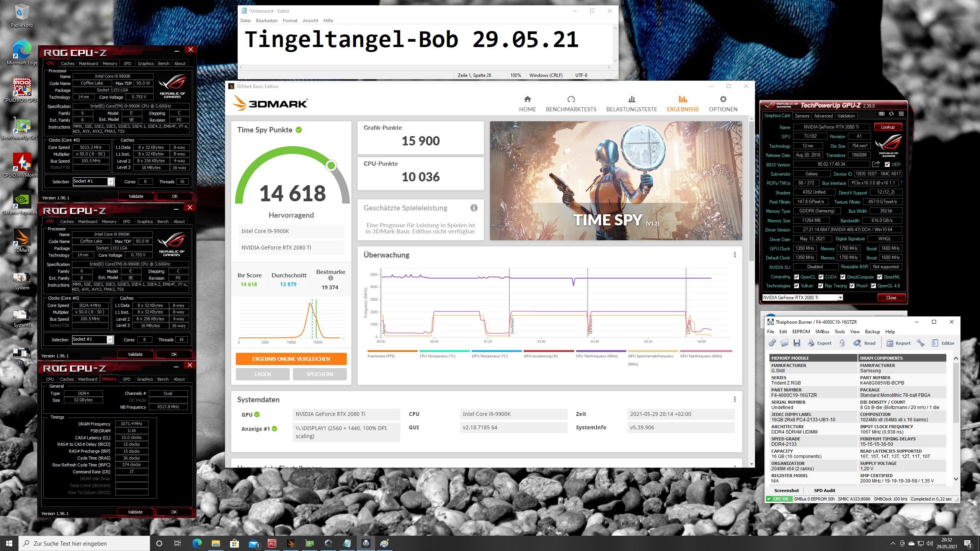
Task: Click GPU-Z screenshot camera icon
Action: click(881, 114)
